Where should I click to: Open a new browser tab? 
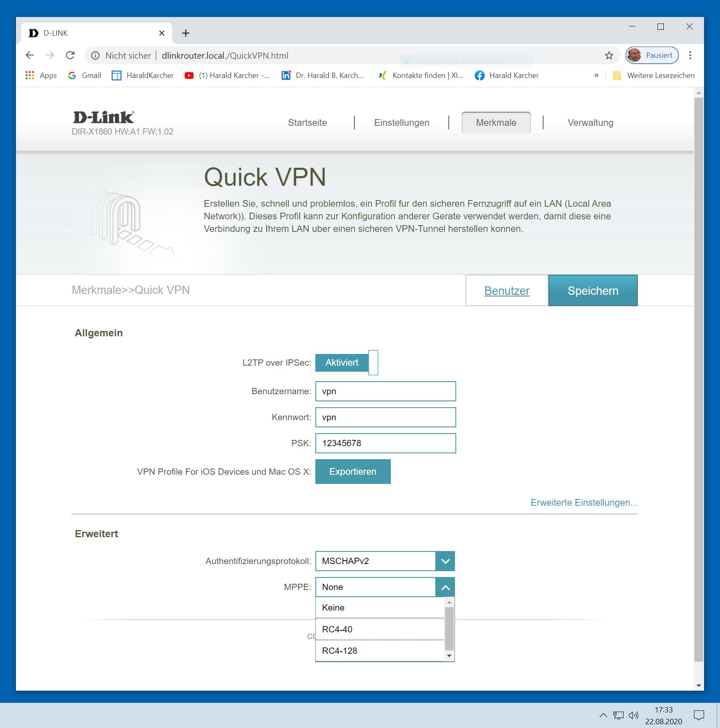[x=186, y=33]
